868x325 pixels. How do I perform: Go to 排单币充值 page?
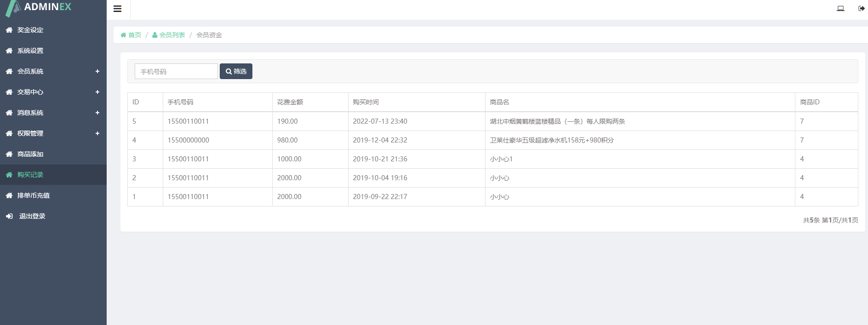[x=34, y=195]
